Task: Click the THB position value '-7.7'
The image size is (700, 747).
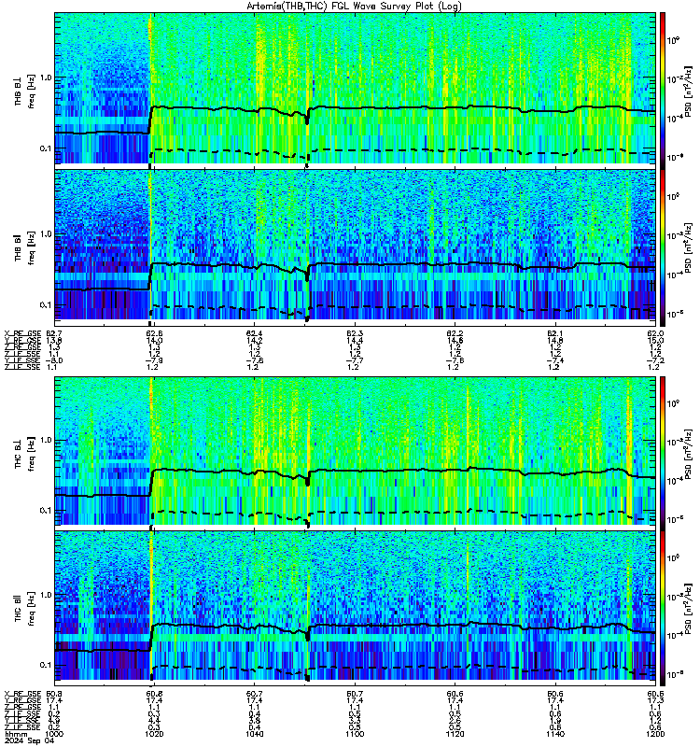Action: (x=355, y=360)
